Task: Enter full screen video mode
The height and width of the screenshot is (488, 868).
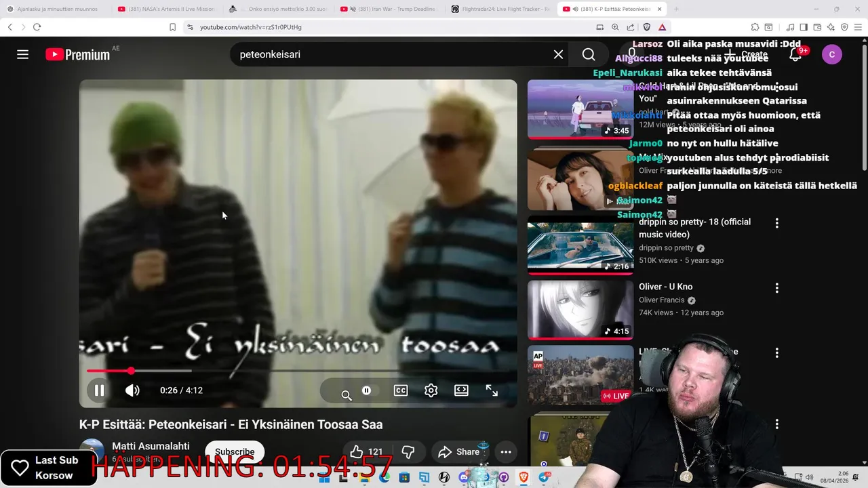Action: (x=492, y=390)
